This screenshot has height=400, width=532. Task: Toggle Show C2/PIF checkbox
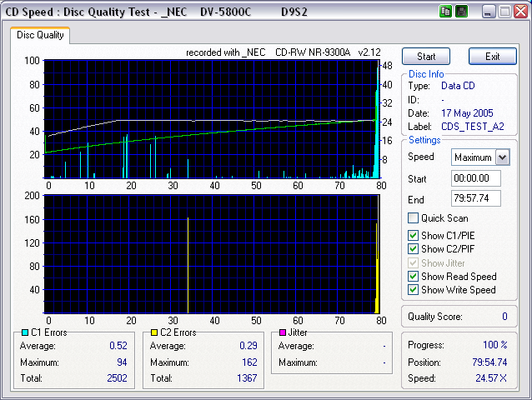pyautogui.click(x=413, y=249)
